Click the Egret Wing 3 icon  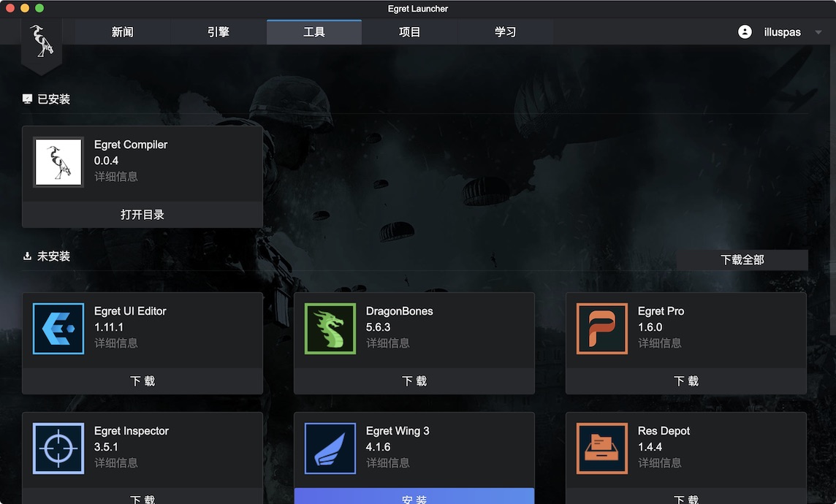tap(330, 448)
